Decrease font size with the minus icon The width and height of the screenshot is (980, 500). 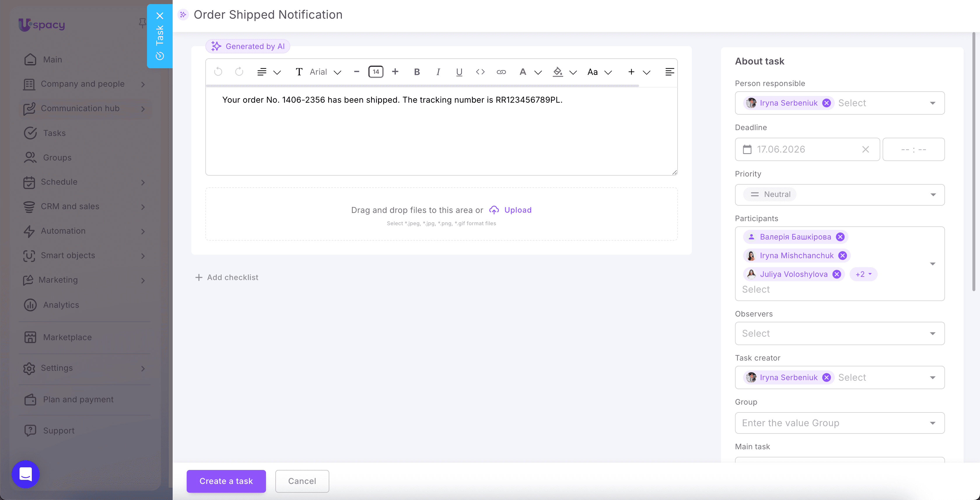pos(356,71)
